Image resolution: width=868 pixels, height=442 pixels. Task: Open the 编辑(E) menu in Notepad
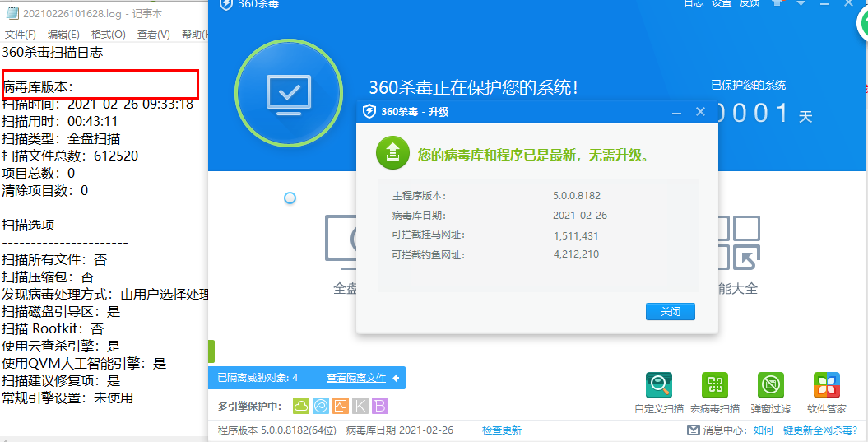(x=63, y=35)
